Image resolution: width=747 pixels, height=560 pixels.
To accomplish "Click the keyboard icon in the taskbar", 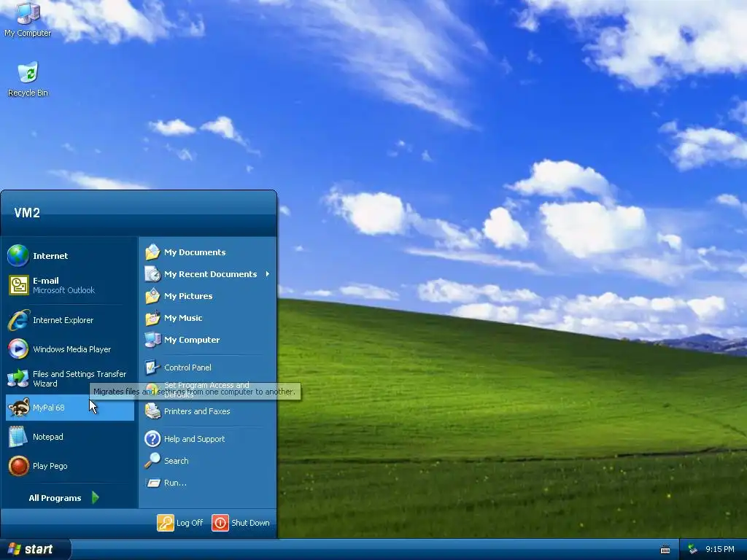I will [665, 550].
